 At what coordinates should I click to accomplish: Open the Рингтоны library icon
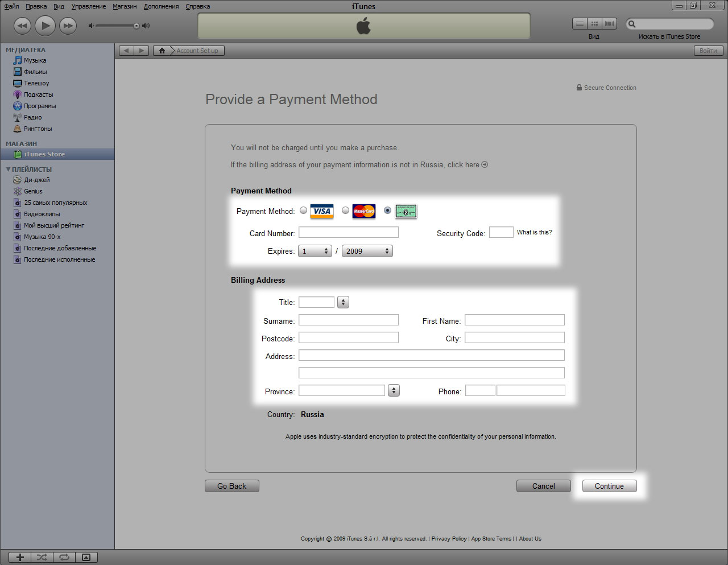click(17, 129)
